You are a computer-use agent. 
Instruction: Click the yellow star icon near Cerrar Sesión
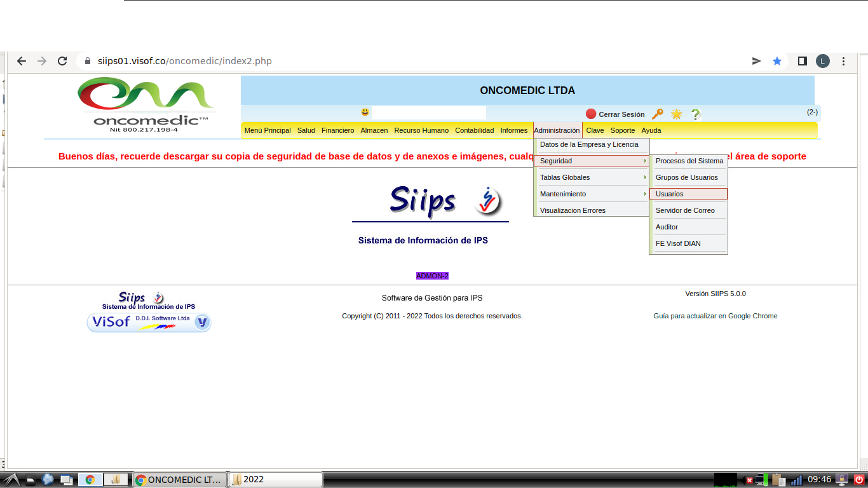click(x=676, y=114)
